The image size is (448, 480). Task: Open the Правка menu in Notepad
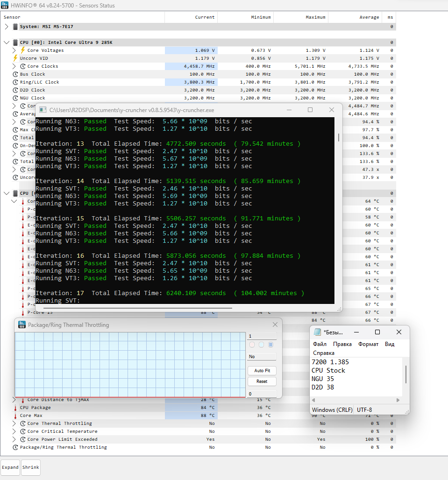click(342, 344)
